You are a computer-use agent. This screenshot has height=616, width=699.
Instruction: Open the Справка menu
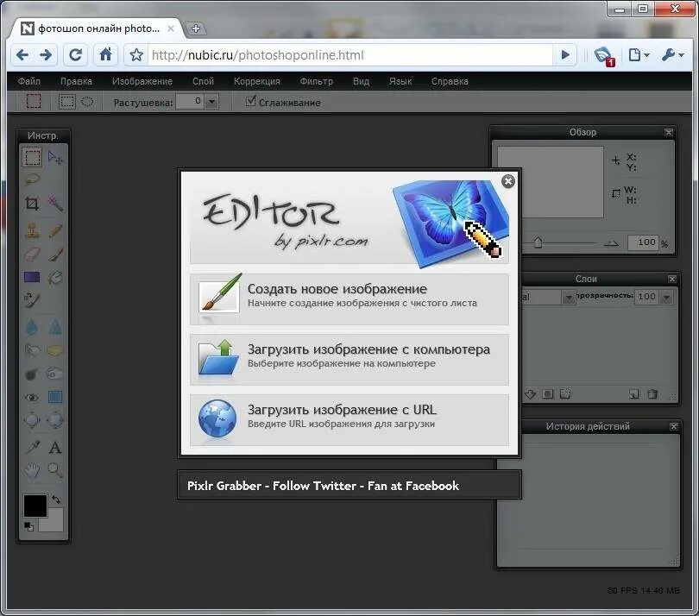tap(450, 81)
